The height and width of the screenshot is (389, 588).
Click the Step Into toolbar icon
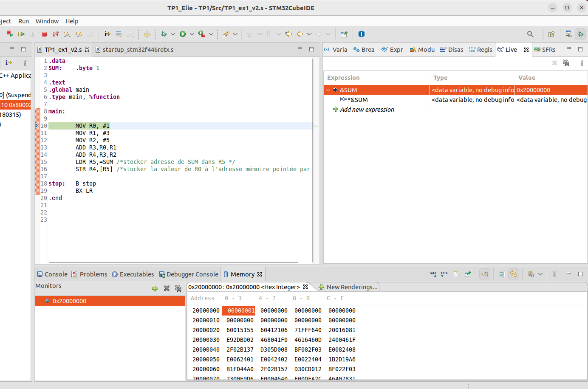pos(67,34)
